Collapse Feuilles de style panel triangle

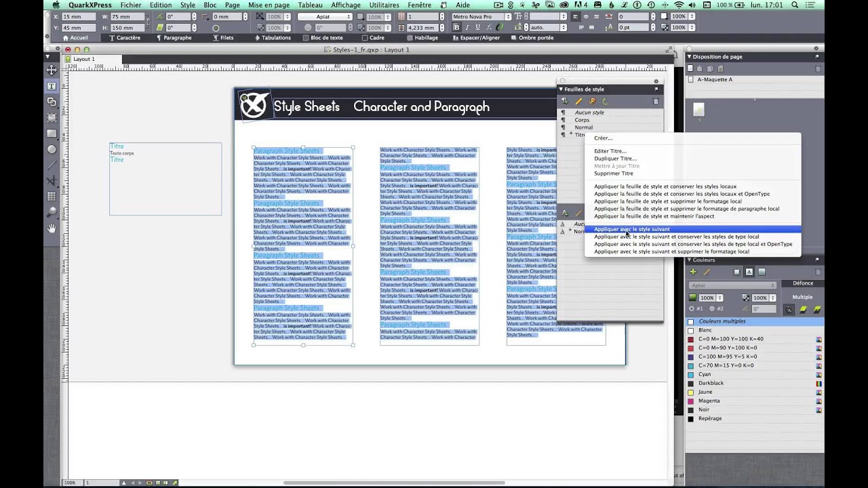pos(561,89)
